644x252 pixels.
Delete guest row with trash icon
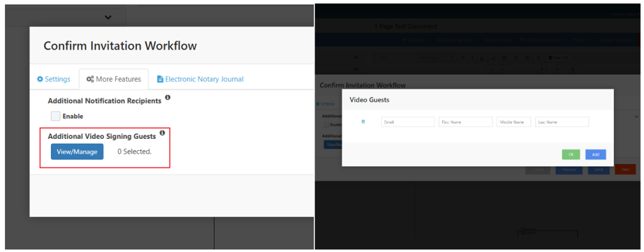(x=363, y=122)
